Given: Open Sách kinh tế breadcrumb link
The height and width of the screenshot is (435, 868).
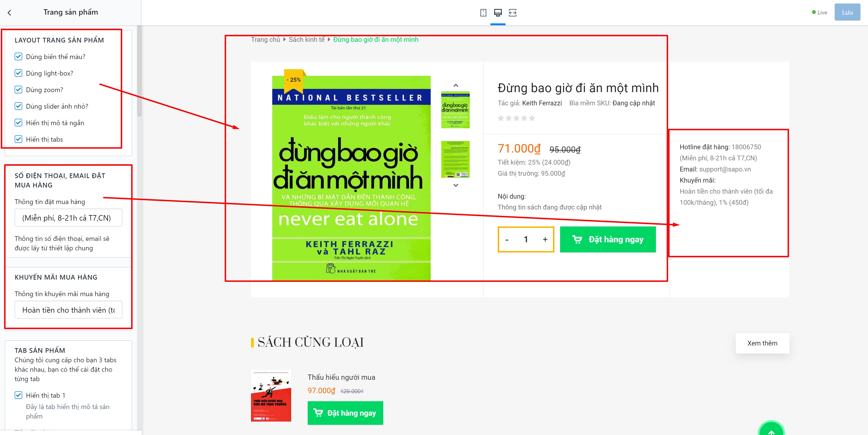Looking at the screenshot, I should click(306, 39).
